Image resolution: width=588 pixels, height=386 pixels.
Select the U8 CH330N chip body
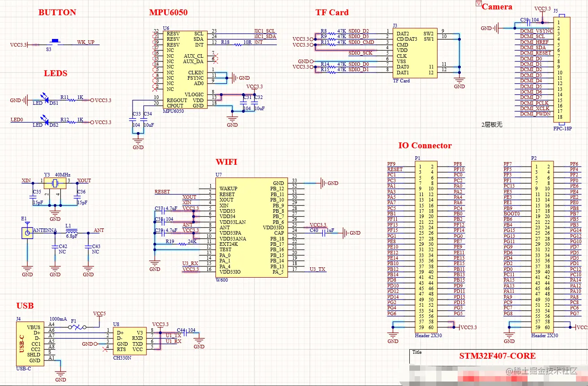pos(129,341)
